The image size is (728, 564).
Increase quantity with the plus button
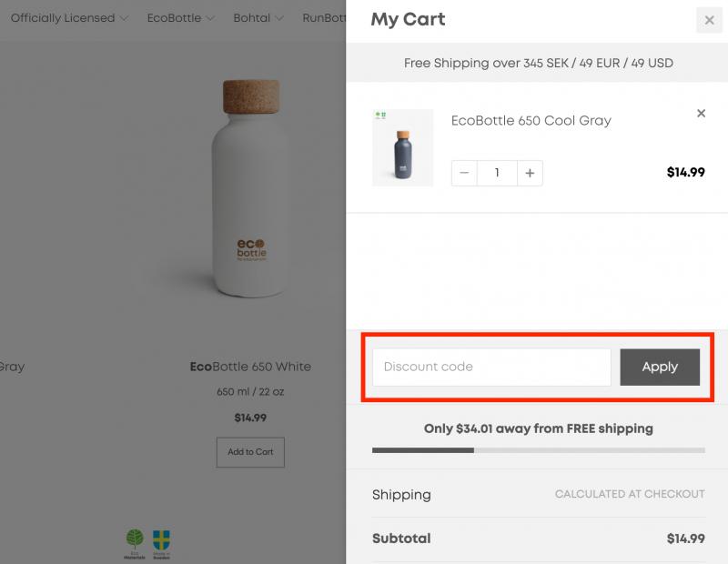point(530,173)
